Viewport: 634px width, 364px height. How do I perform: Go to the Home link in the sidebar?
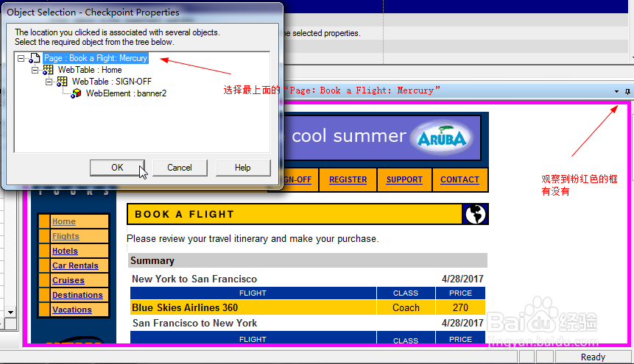(x=64, y=221)
